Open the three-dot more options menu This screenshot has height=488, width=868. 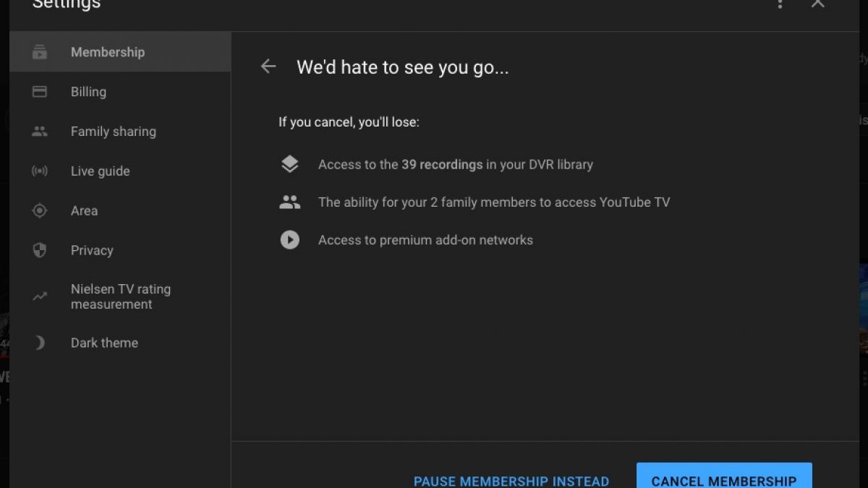coord(780,4)
